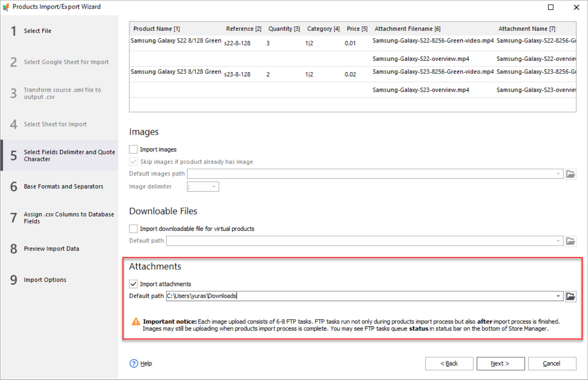
Task: Open step 9 Import Options
Action: pos(59,280)
